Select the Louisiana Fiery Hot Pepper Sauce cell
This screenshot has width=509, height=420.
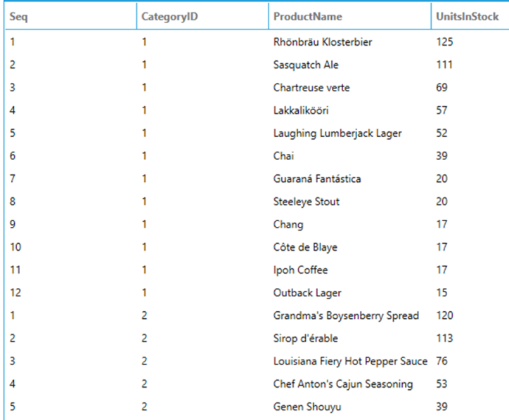click(x=350, y=361)
